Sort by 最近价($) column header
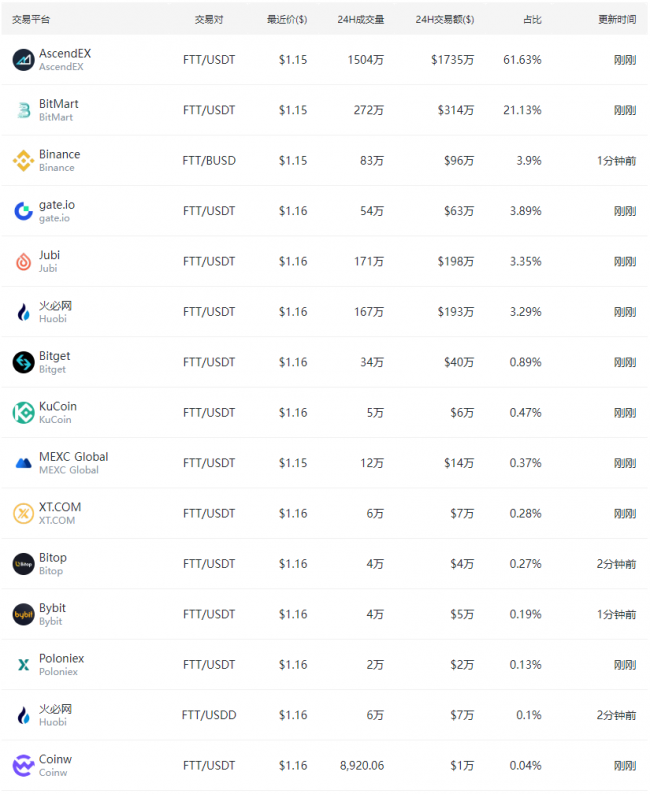This screenshot has height=794, width=650. tap(287, 19)
